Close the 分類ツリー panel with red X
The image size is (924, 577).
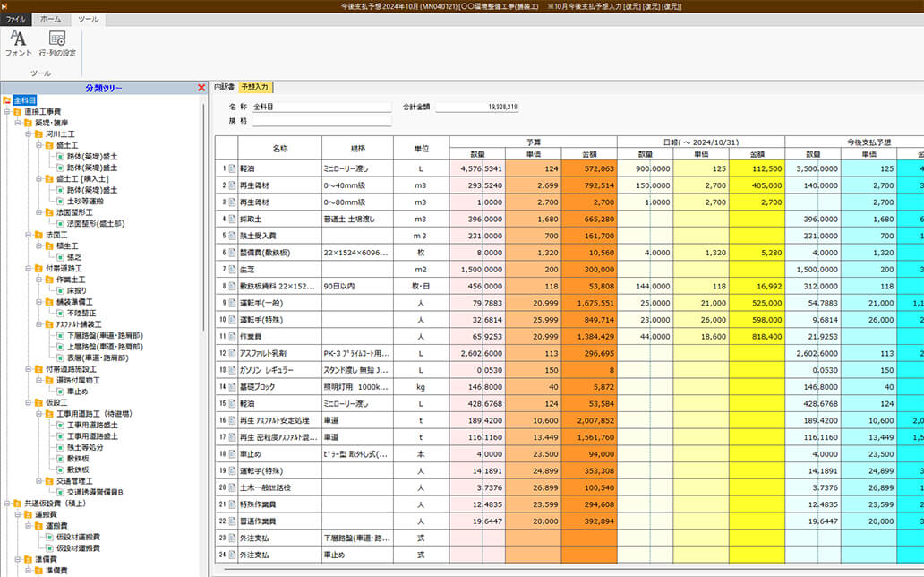[201, 88]
